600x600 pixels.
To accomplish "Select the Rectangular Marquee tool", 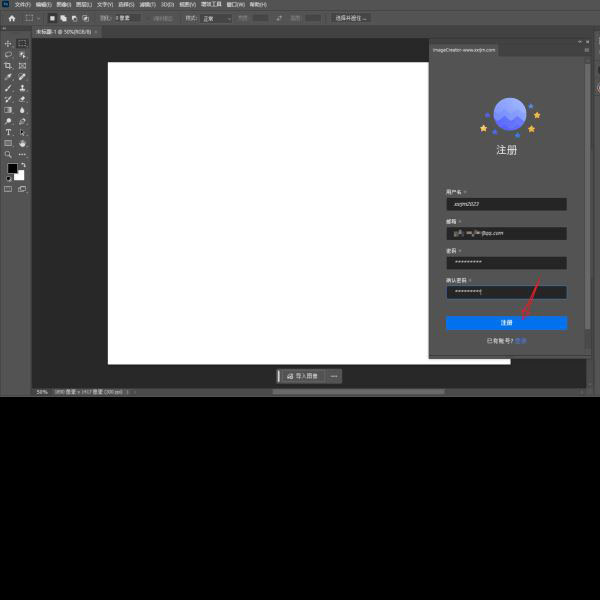I will 22,44.
